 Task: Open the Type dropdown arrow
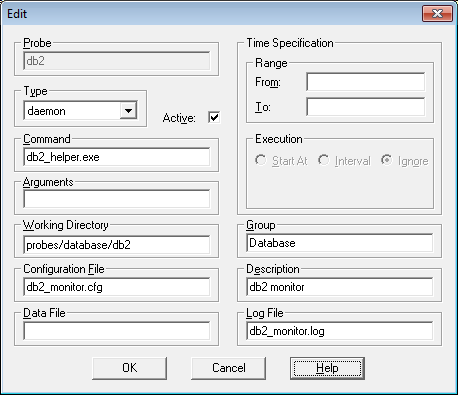pos(129,110)
